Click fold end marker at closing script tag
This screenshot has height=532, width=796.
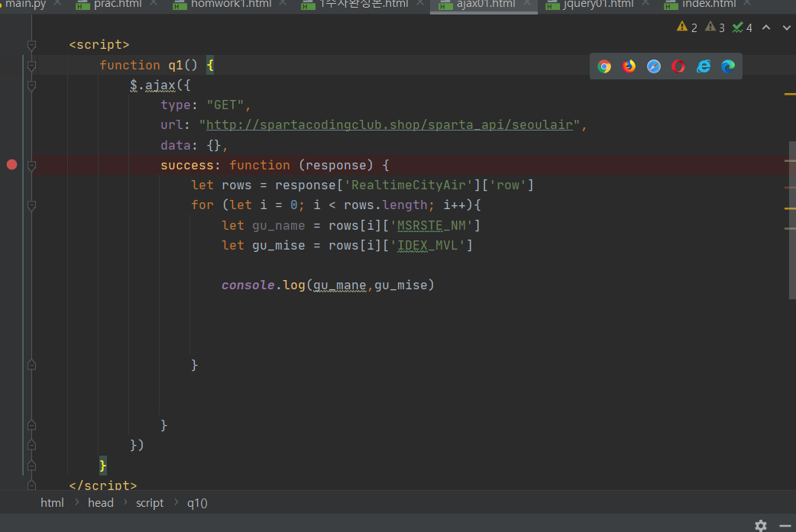click(31, 485)
